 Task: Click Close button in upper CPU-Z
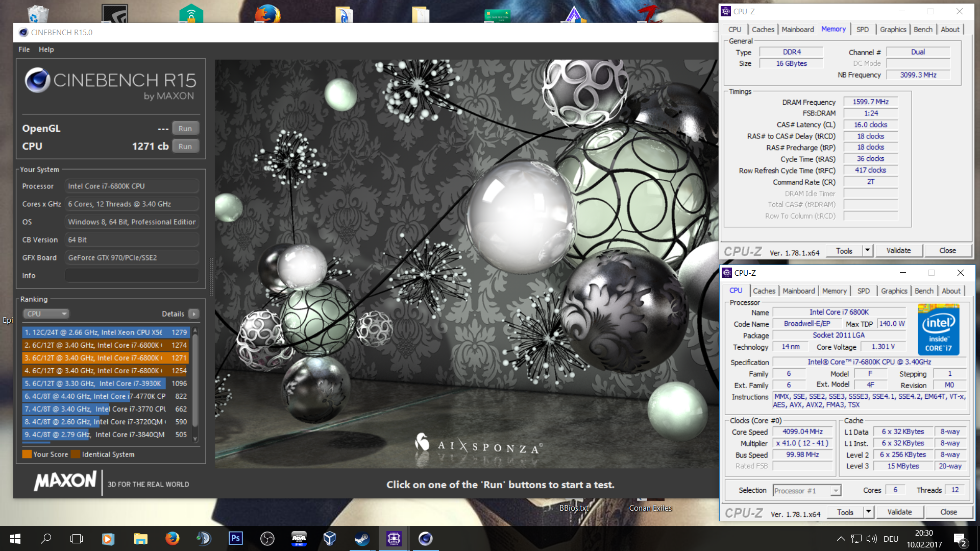click(947, 251)
